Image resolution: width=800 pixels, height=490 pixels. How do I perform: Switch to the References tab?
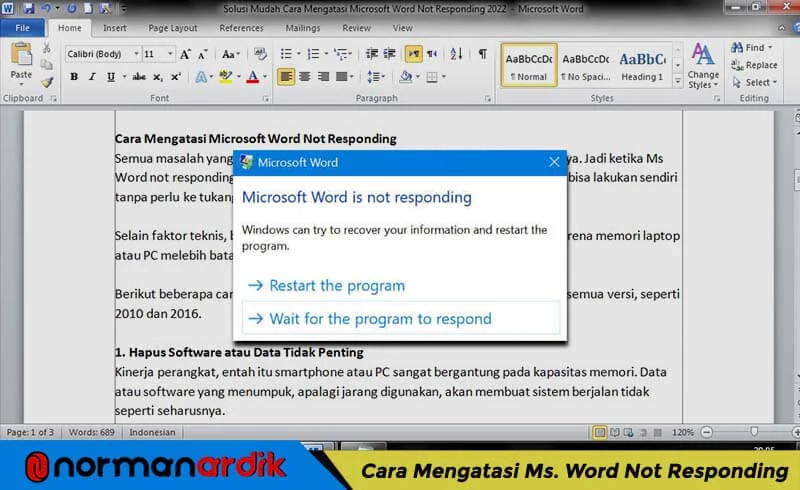pyautogui.click(x=241, y=28)
